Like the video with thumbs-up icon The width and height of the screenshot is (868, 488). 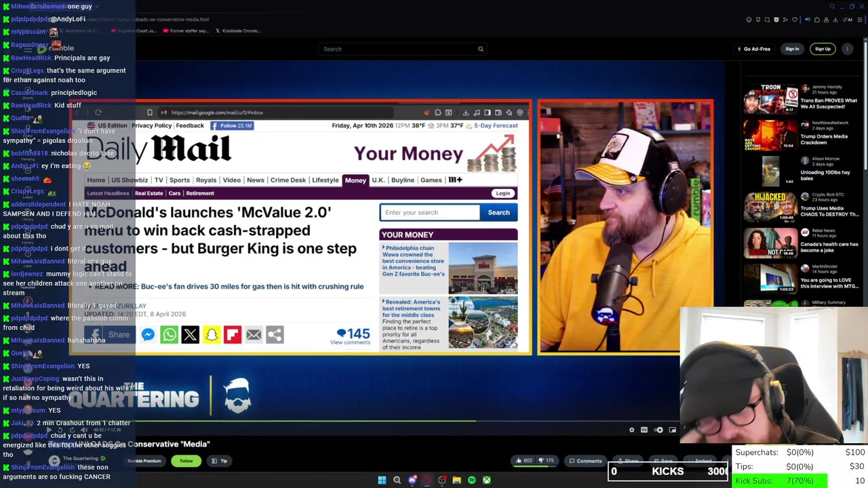click(524, 461)
